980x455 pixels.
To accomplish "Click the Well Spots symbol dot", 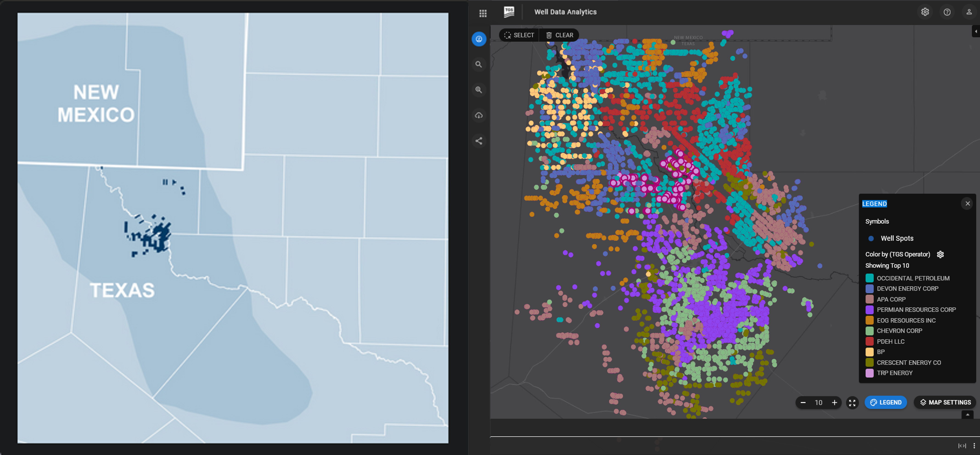I will click(x=871, y=239).
